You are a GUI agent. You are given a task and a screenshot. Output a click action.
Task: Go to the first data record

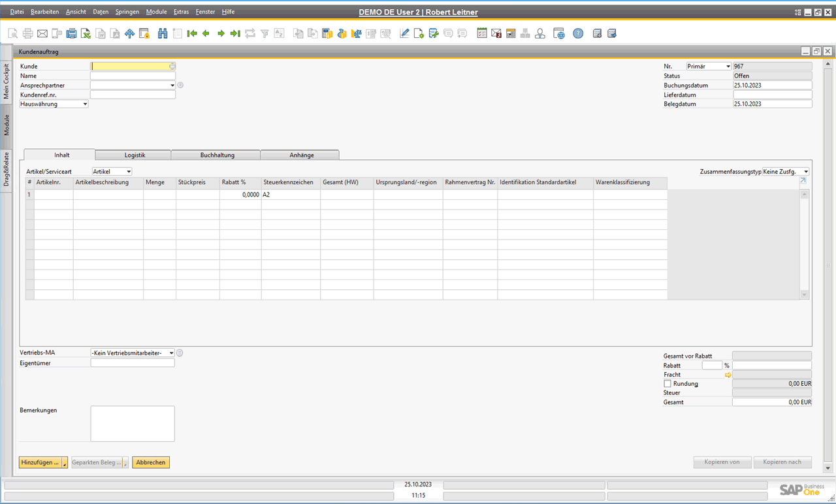(192, 33)
